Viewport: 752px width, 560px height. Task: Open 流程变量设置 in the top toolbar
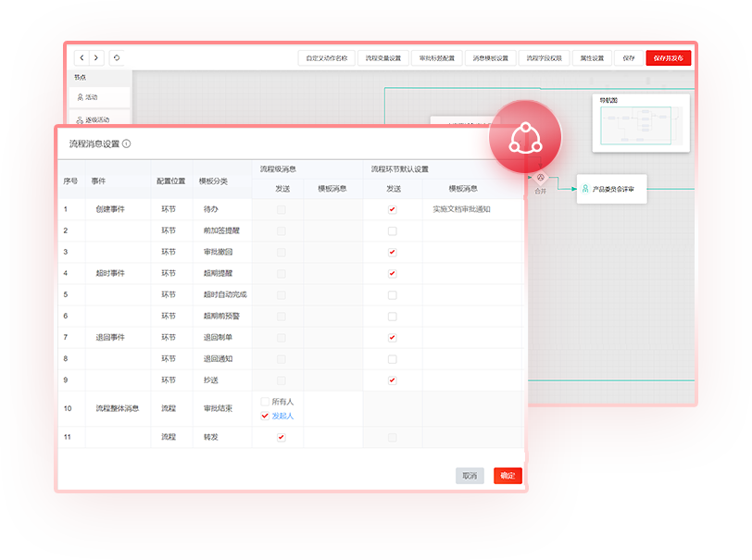[x=383, y=57]
